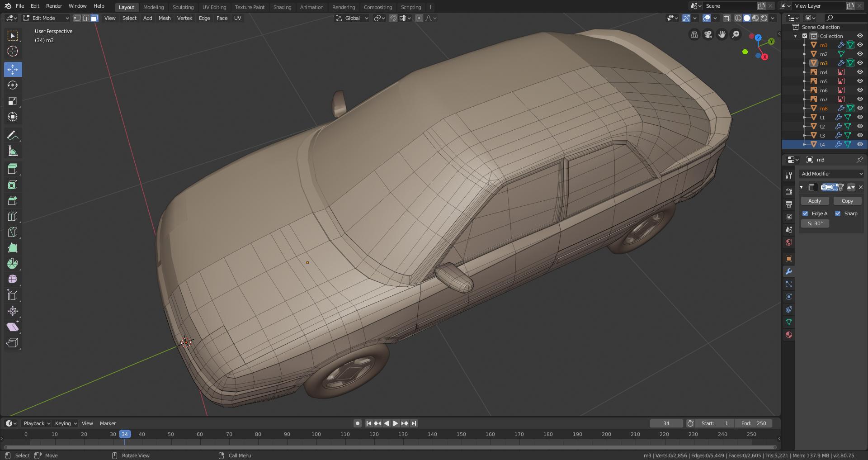The height and width of the screenshot is (460, 868).
Task: Select the Move tool in toolbar
Action: pyautogui.click(x=13, y=69)
